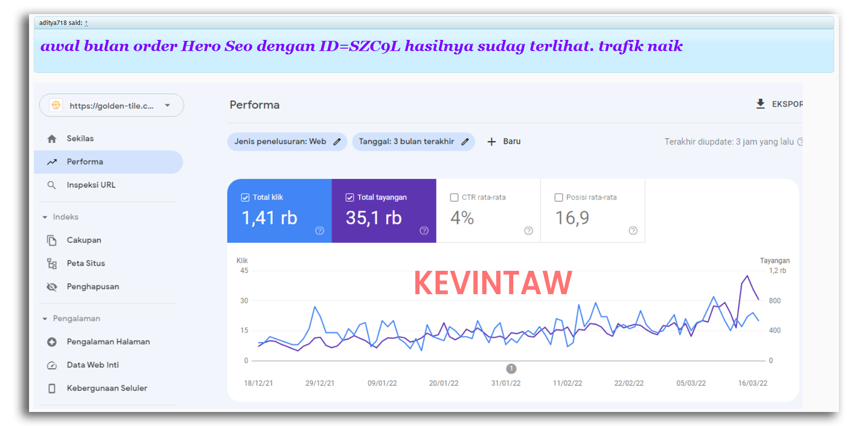
Task: Enable the Posisi rata-rata checkbox
Action: [x=558, y=197]
